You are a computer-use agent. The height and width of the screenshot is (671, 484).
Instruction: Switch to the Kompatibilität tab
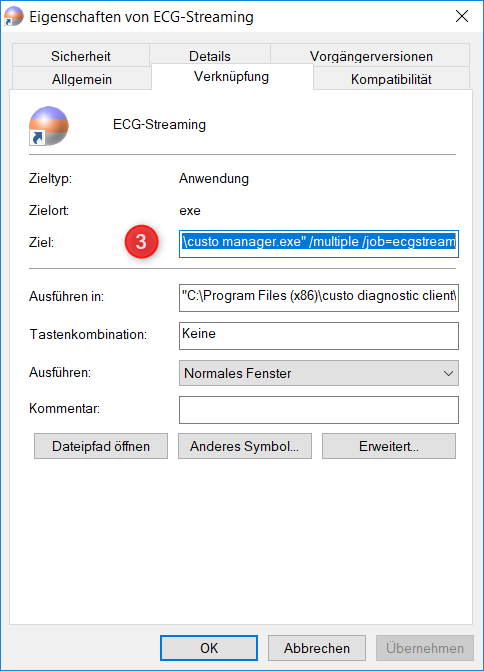(x=391, y=79)
